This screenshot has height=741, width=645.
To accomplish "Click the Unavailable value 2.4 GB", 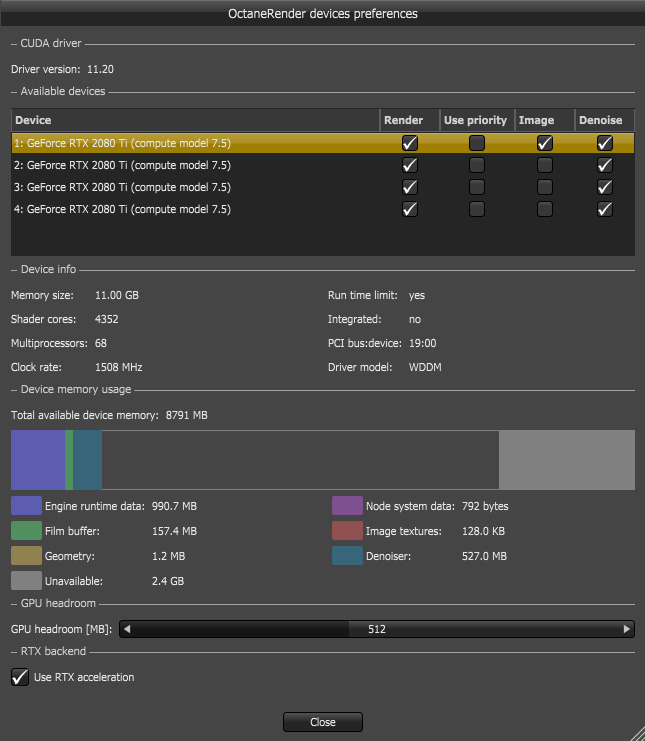I will point(168,581).
